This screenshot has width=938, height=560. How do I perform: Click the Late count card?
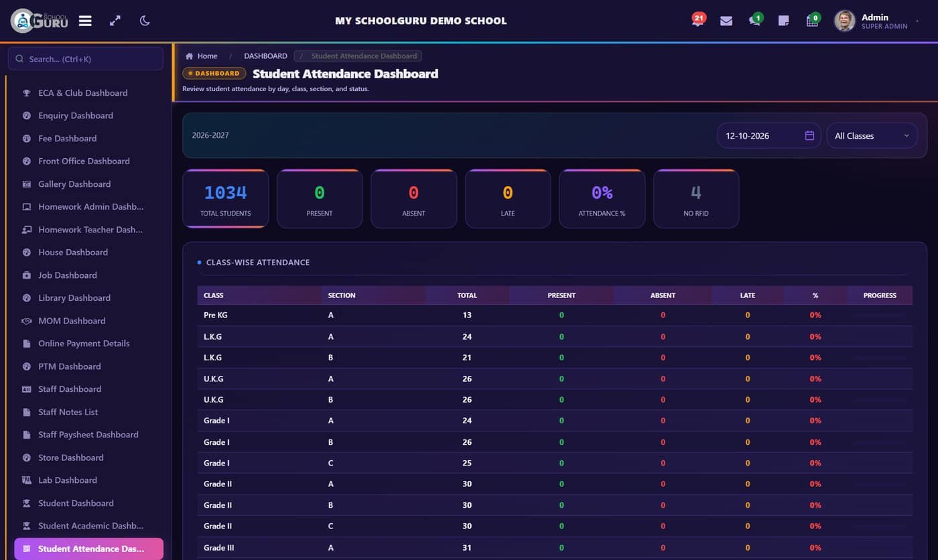508,199
